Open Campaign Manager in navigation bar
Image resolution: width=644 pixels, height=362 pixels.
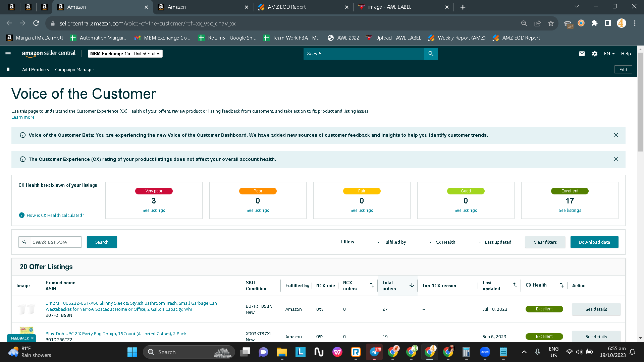pos(74,69)
